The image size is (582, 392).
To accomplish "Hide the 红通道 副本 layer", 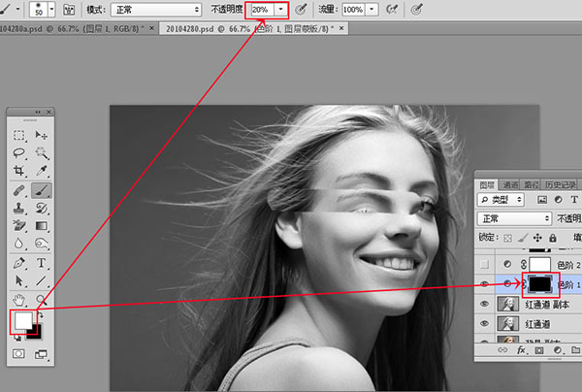I will pyautogui.click(x=484, y=305).
